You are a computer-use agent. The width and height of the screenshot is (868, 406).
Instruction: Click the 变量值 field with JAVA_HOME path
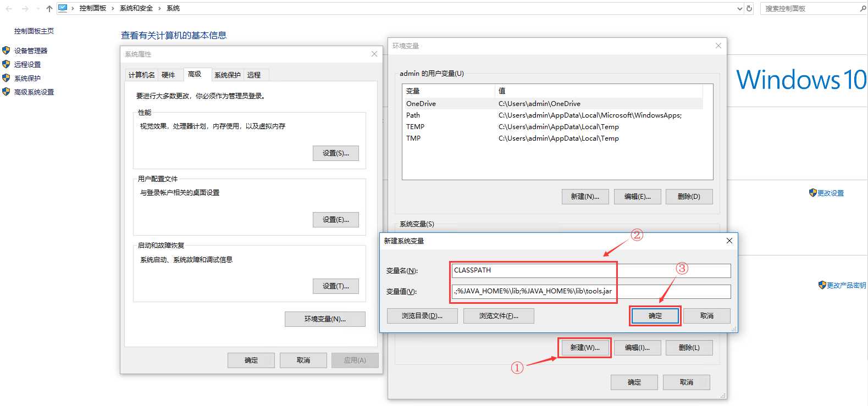pos(591,291)
